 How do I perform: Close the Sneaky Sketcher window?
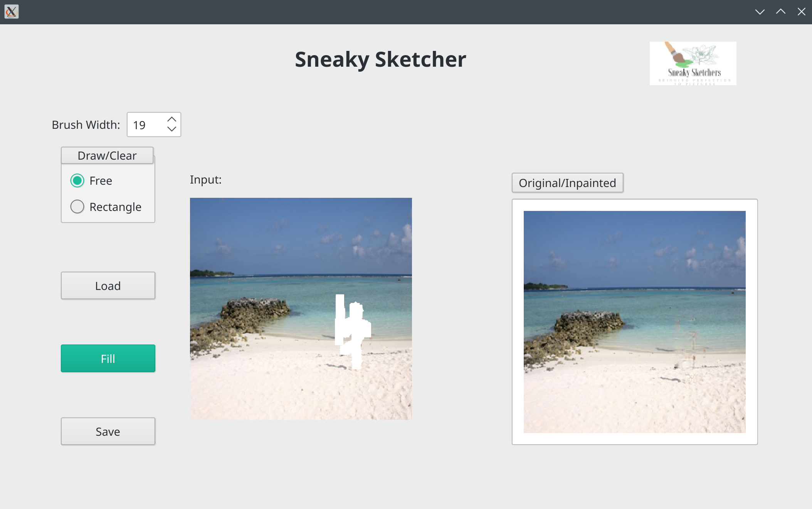(801, 12)
